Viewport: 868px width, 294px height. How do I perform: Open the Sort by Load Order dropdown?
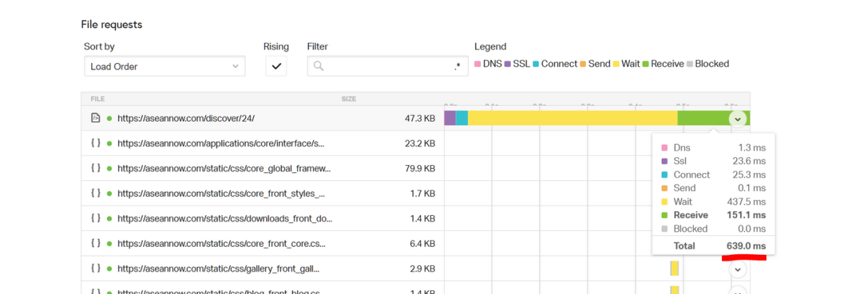(x=164, y=67)
